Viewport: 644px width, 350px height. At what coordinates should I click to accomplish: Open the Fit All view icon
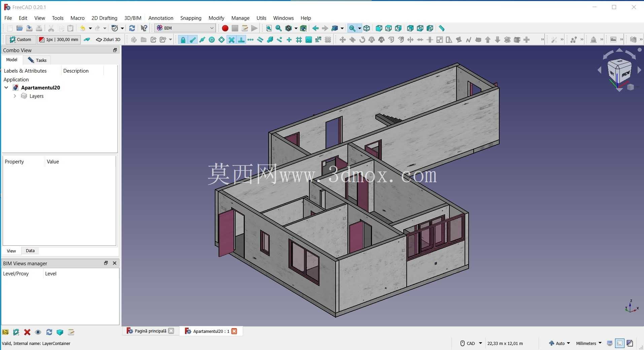pyautogui.click(x=269, y=28)
